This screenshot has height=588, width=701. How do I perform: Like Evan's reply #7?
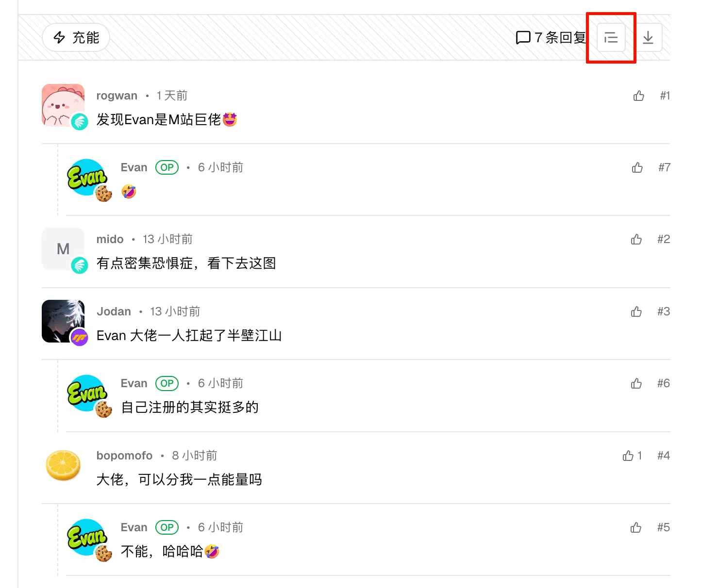pyautogui.click(x=637, y=167)
